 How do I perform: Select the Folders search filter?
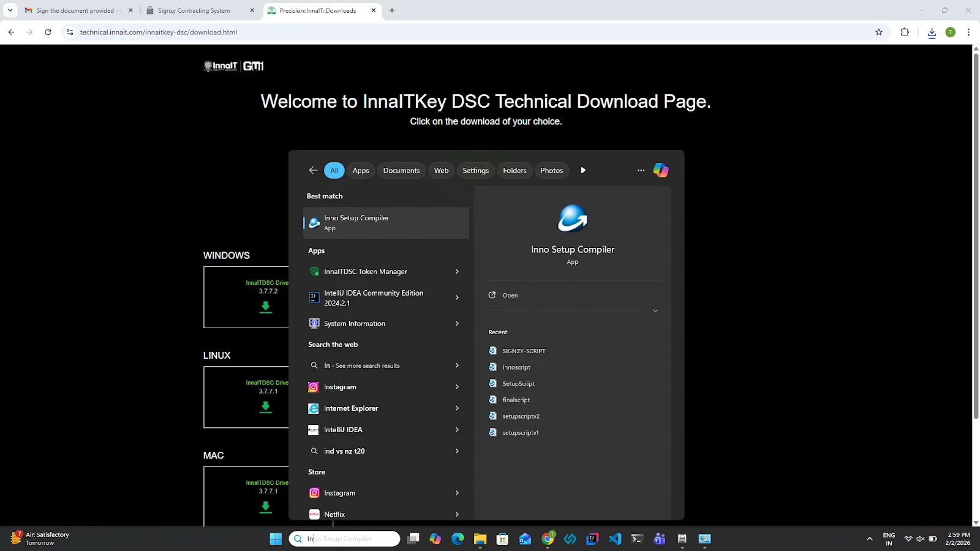pyautogui.click(x=514, y=170)
